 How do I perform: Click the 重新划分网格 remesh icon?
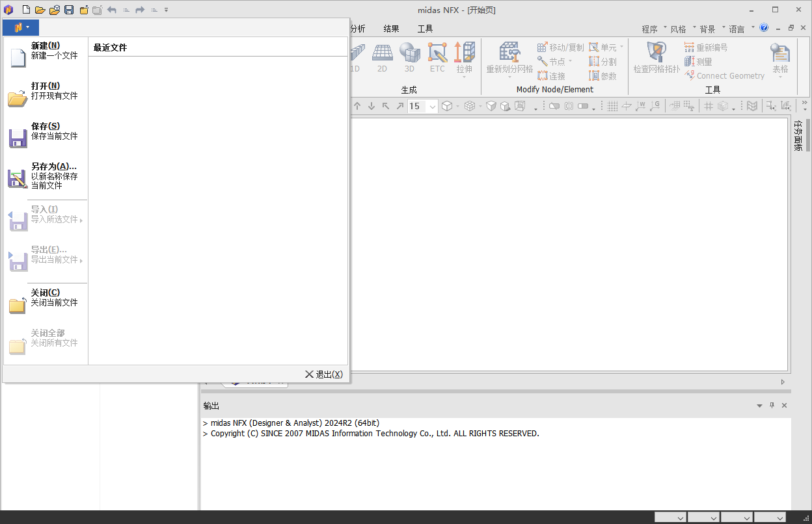point(509,60)
